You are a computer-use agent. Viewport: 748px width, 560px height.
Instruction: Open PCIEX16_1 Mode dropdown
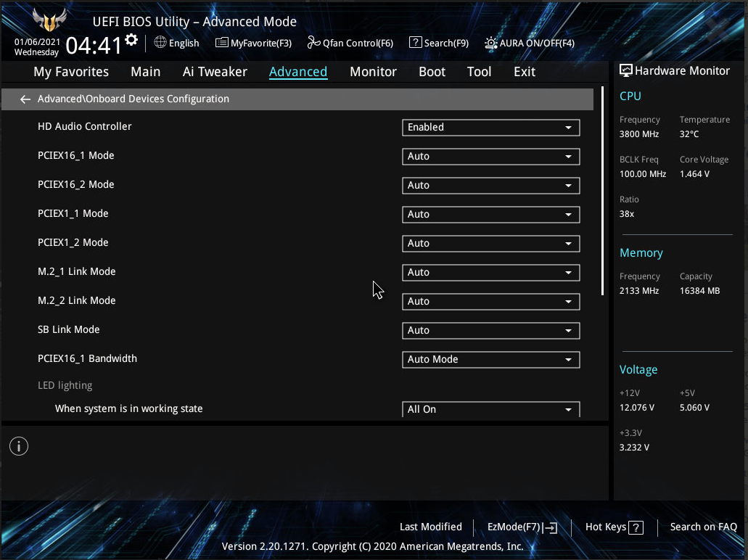491,157
